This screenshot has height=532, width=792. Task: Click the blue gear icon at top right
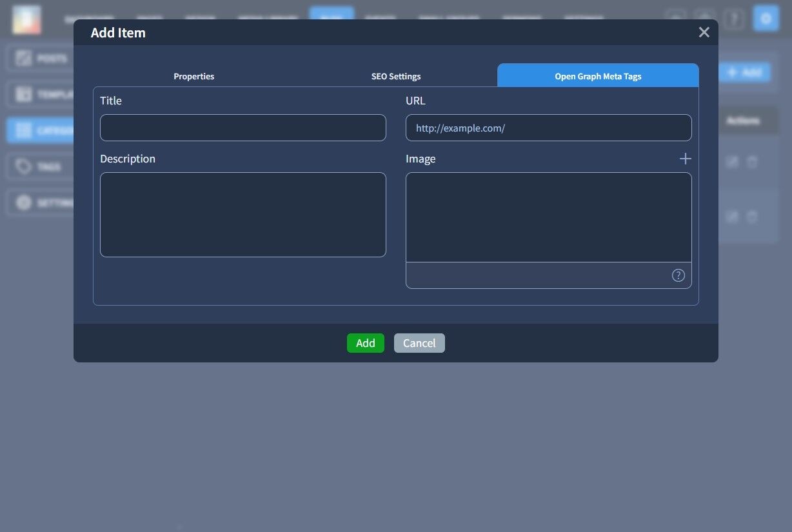tap(766, 19)
